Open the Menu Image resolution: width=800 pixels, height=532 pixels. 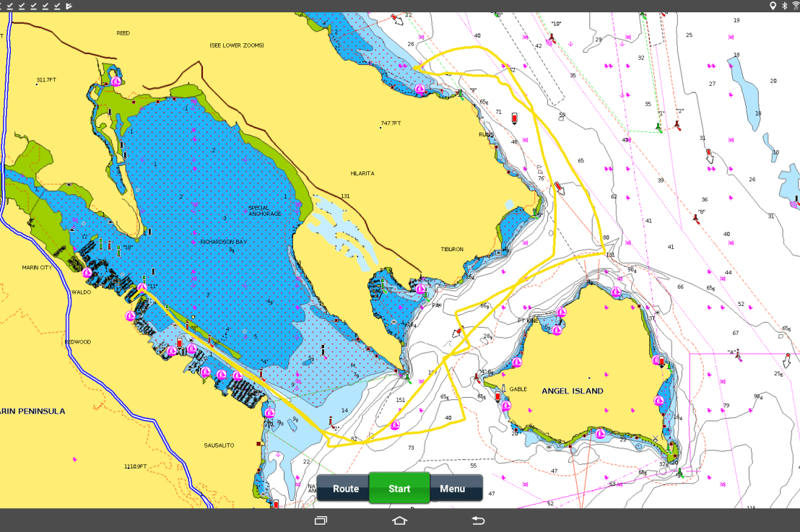453,489
